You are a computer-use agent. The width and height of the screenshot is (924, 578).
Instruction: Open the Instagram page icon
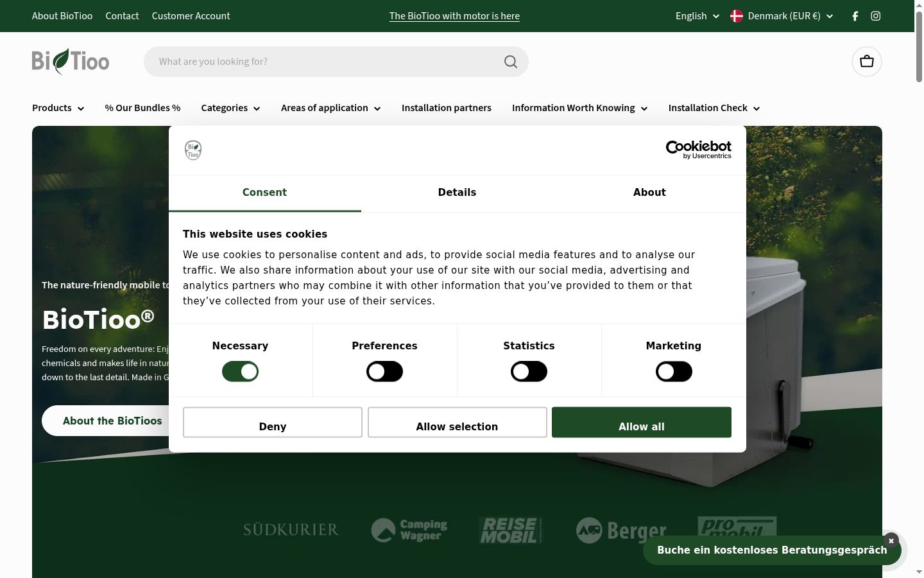pyautogui.click(x=875, y=16)
